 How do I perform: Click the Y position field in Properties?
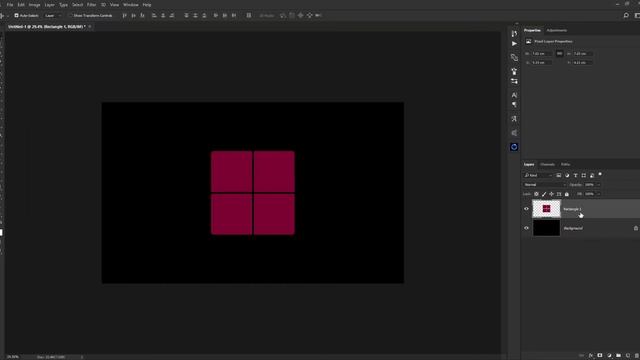583,62
